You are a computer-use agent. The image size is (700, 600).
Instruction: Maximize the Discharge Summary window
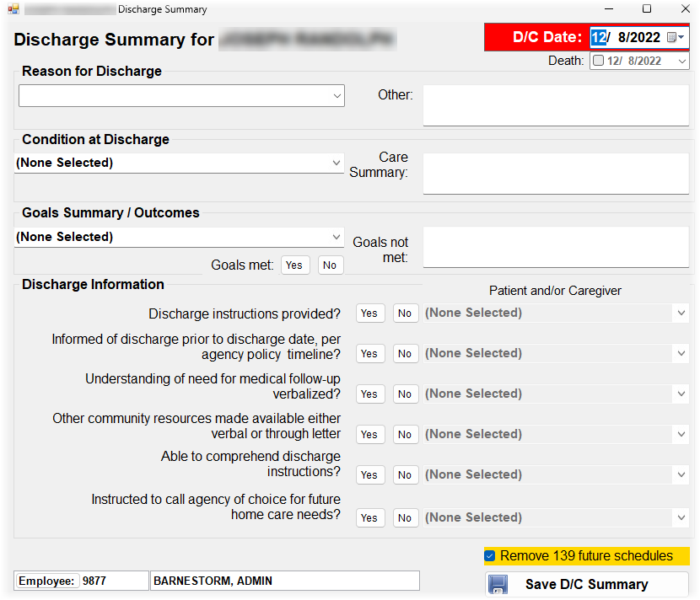pyautogui.click(x=646, y=9)
